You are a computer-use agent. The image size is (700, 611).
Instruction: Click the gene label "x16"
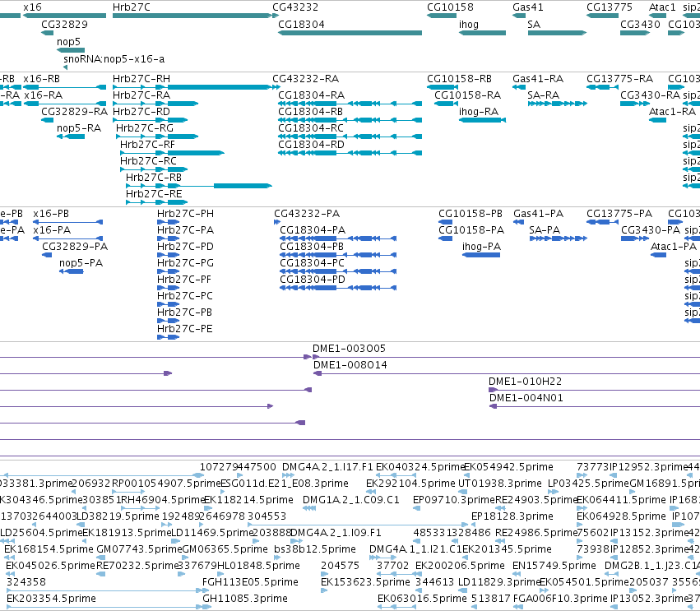(x=32, y=7)
